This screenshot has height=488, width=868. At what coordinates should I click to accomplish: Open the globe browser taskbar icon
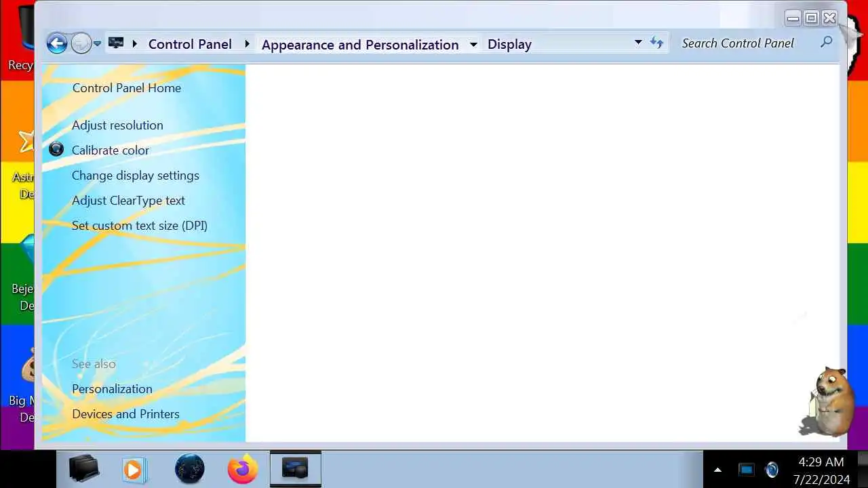click(190, 469)
